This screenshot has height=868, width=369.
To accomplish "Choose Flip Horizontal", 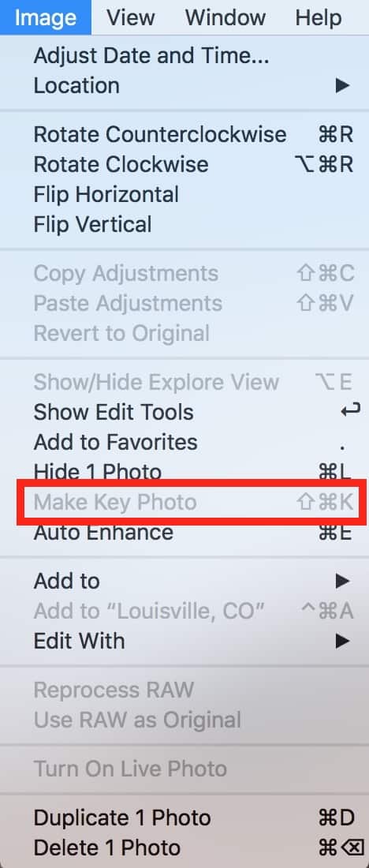I will 184,194.
